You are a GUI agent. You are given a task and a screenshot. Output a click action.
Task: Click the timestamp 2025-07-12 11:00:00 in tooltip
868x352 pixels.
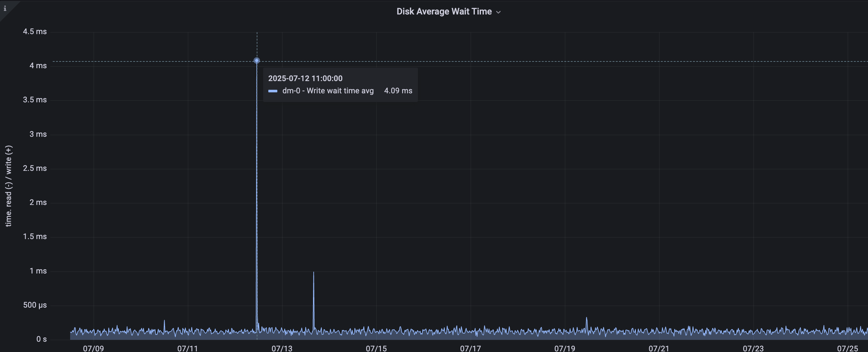point(305,78)
